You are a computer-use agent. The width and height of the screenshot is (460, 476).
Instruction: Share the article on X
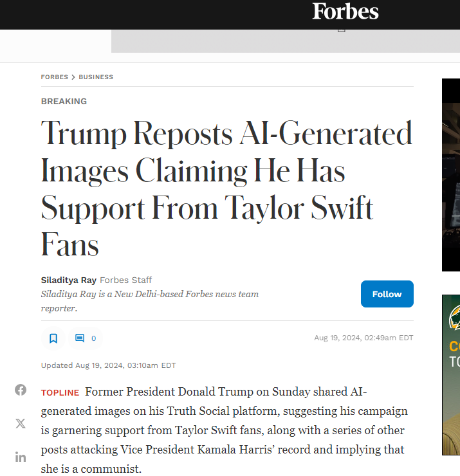[21, 423]
